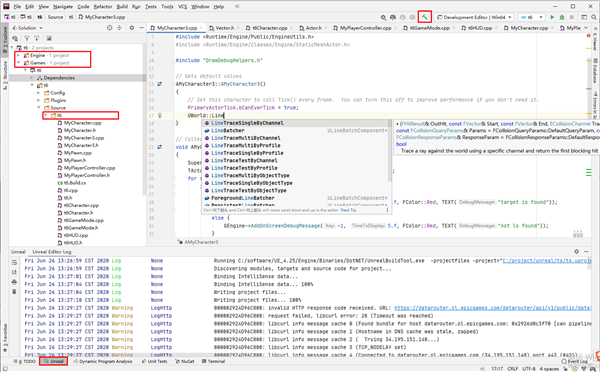Toggle Explorer side tool window
Viewport: 600px width, 372px height.
5,39
